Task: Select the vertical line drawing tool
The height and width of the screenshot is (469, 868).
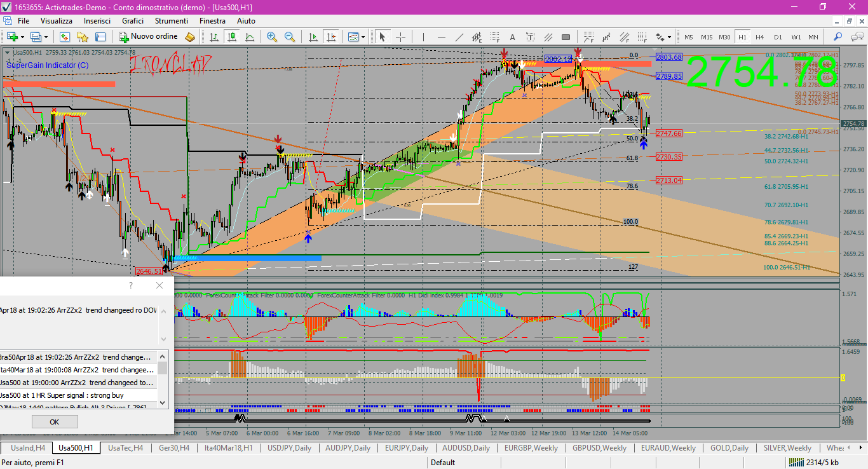Action: coord(424,37)
